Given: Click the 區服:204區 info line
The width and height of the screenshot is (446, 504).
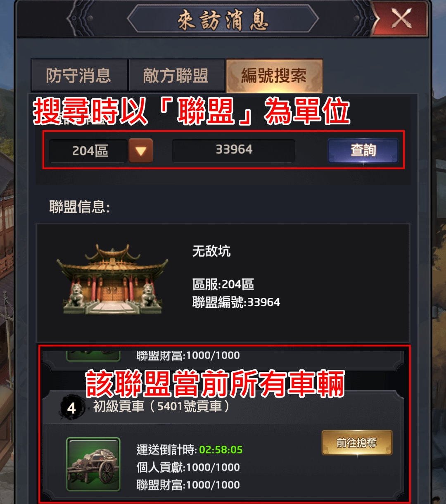Looking at the screenshot, I should coord(223,284).
